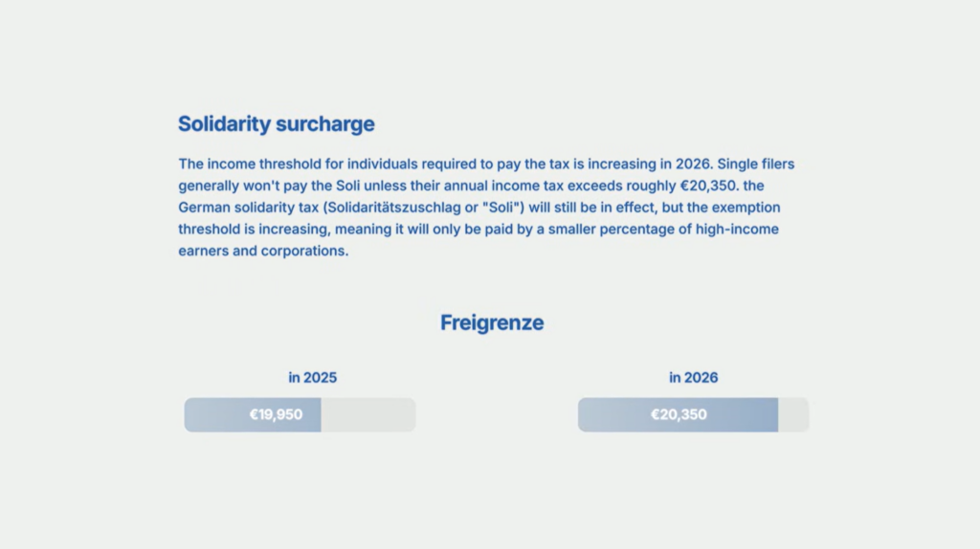The image size is (980, 549).
Task: Click the "Freigrenze" section title
Action: click(491, 323)
